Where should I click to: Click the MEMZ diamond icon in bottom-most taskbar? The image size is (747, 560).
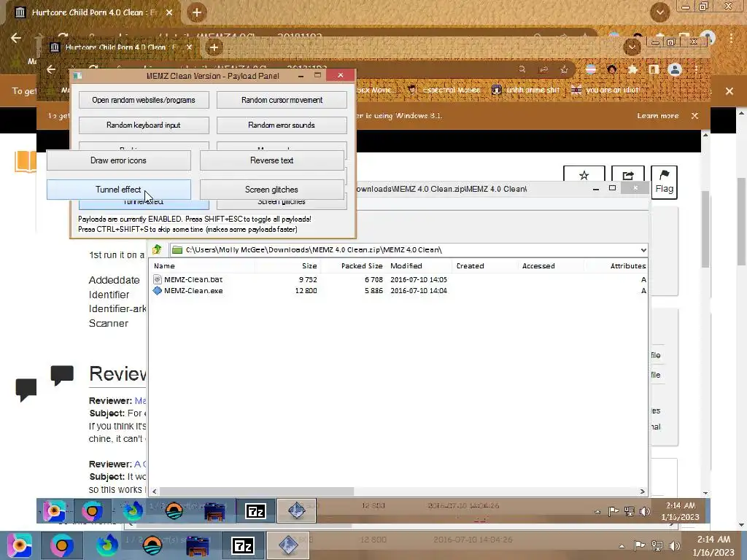[x=288, y=545]
